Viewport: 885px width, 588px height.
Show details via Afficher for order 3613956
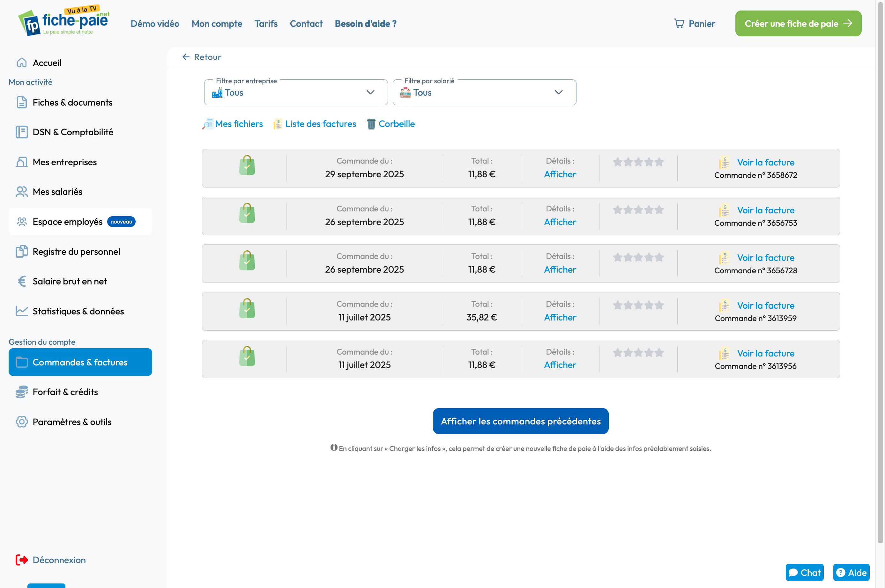[x=560, y=365]
